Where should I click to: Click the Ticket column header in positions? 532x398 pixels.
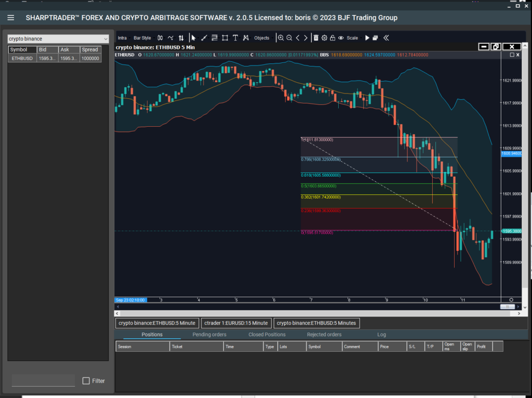pyautogui.click(x=196, y=347)
